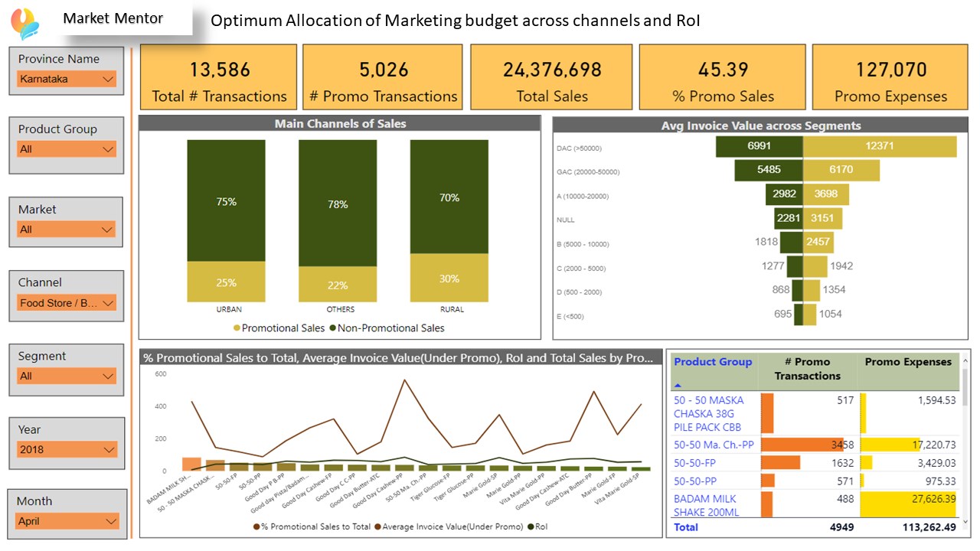Sort by the # Promo Transactions column header
The width and height of the screenshot is (980, 551).
tap(807, 369)
